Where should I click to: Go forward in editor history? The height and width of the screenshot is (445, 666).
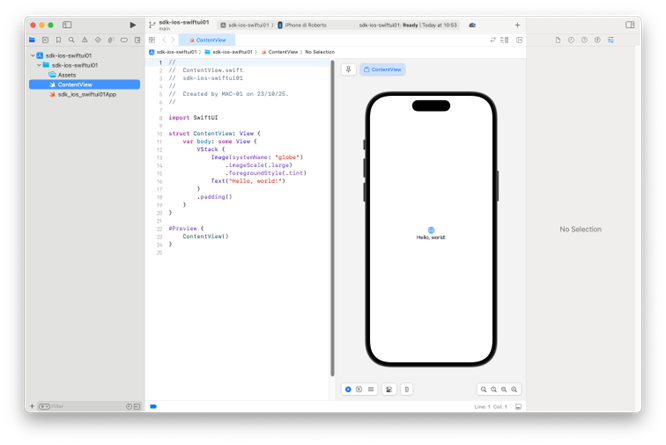[173, 40]
